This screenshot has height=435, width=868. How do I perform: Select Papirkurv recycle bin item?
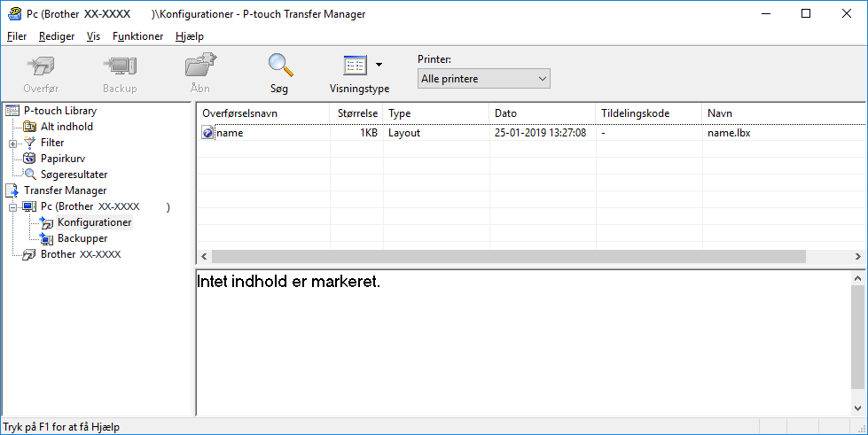click(63, 159)
